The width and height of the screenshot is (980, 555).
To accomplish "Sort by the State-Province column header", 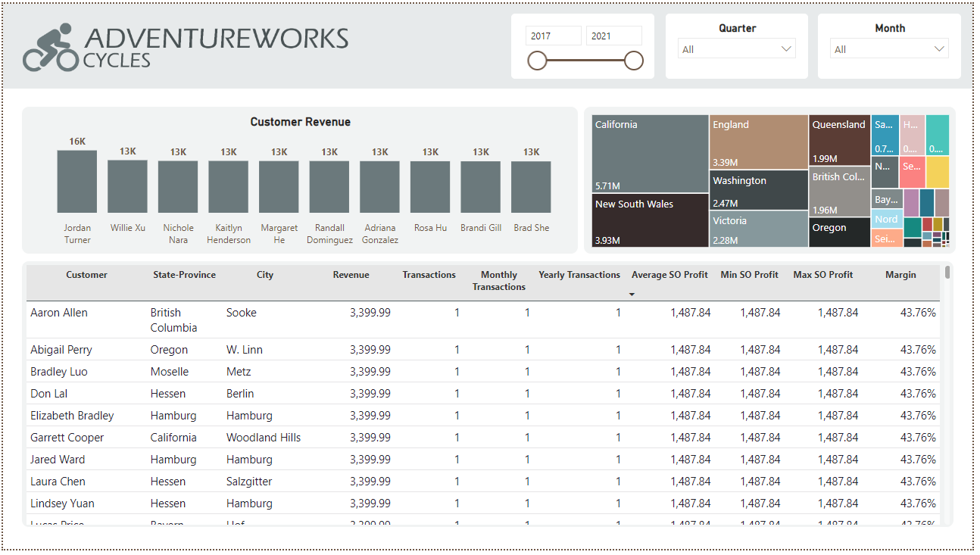I will (x=184, y=275).
